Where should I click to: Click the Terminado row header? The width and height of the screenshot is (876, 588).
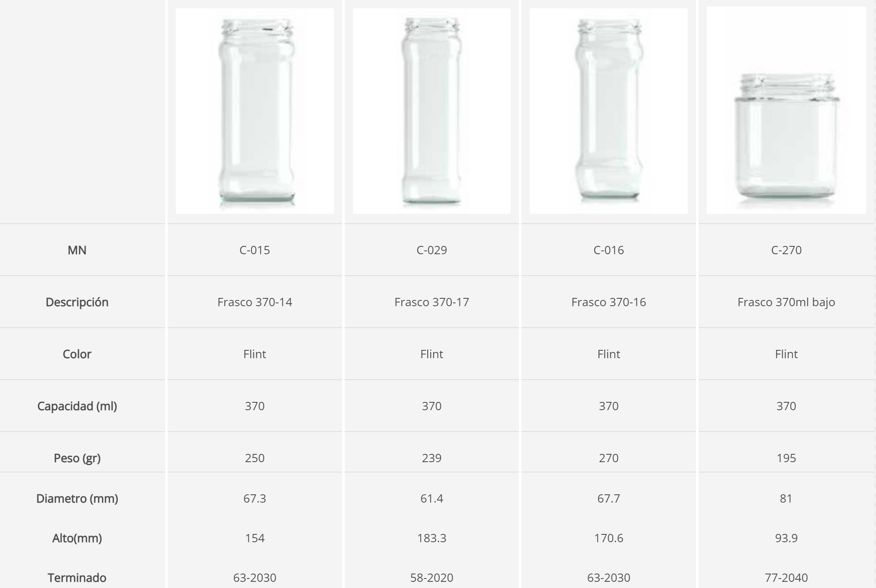[x=77, y=578]
